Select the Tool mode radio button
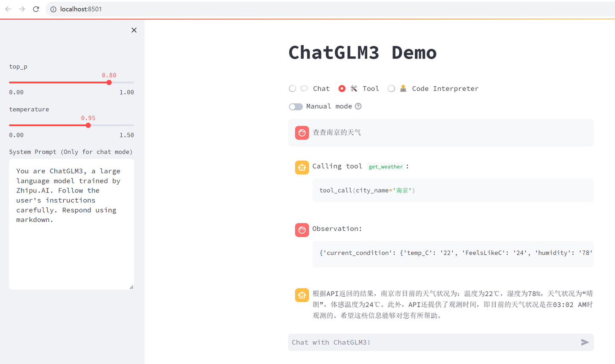This screenshot has width=615, height=364. (x=342, y=88)
